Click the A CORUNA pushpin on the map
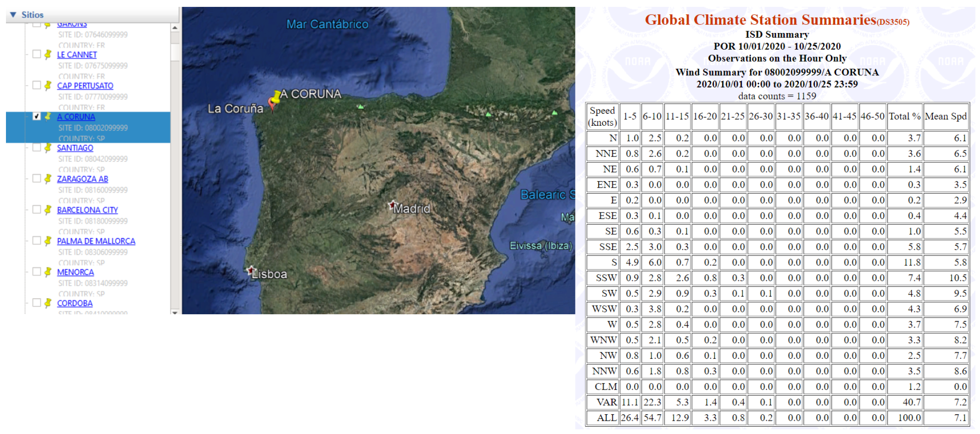 pyautogui.click(x=276, y=97)
